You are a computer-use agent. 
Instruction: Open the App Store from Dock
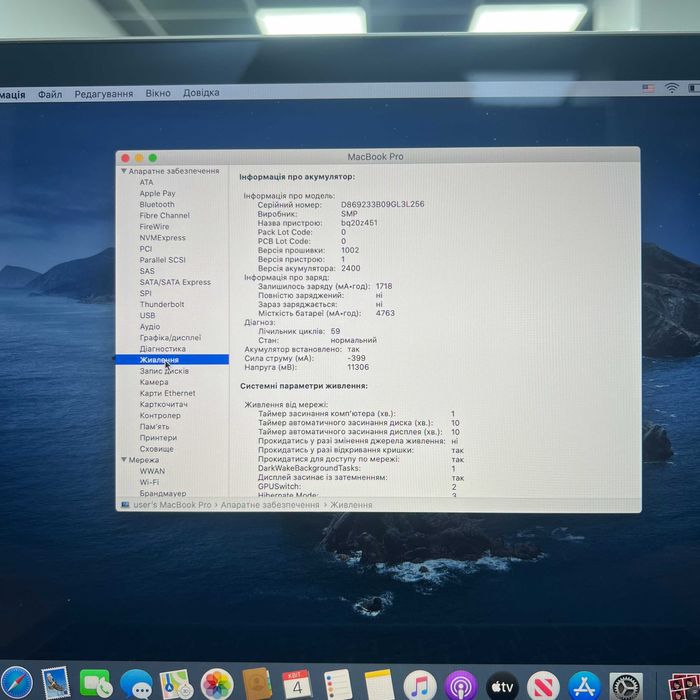(x=584, y=685)
